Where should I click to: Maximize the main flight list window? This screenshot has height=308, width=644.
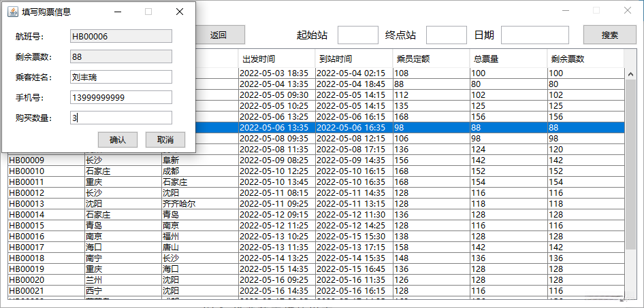(596, 11)
